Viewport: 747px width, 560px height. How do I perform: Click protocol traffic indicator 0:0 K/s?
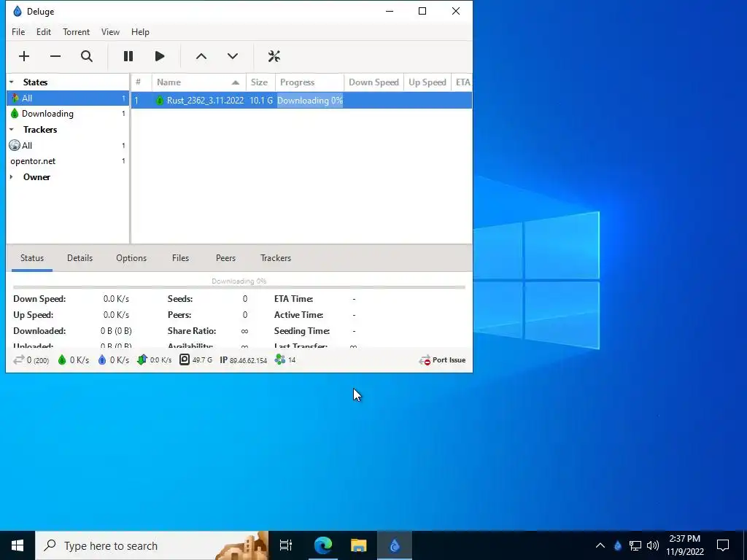pyautogui.click(x=154, y=360)
